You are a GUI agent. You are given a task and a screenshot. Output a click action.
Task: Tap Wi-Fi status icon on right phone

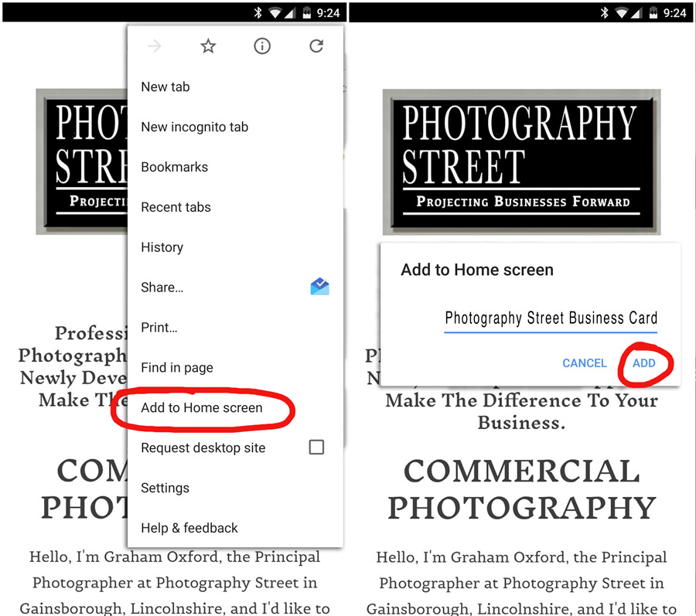(x=622, y=13)
